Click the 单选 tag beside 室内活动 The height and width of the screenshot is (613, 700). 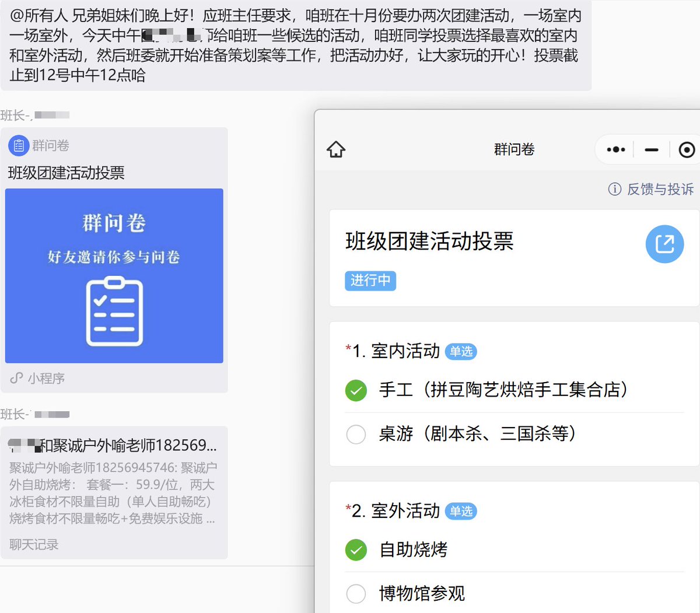(461, 352)
